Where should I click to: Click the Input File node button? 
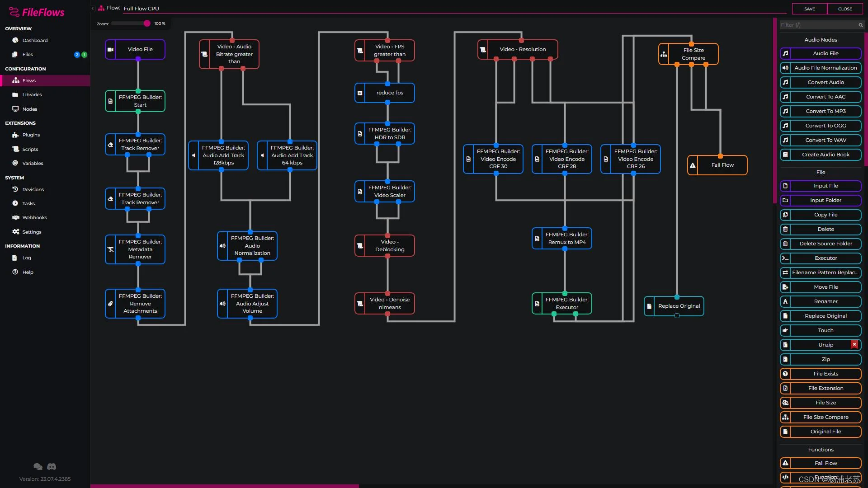[x=826, y=186]
